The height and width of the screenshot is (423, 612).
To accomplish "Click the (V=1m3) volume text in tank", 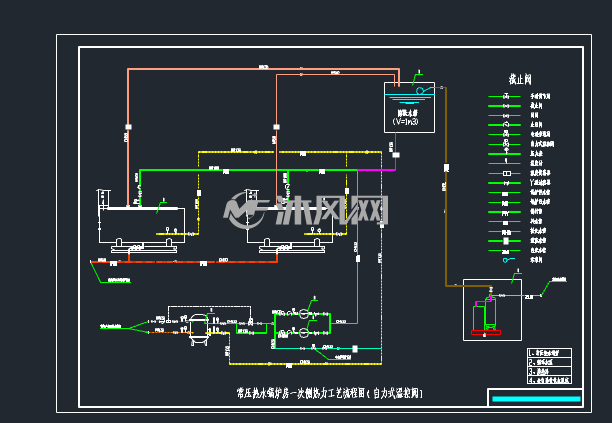I will tap(406, 121).
